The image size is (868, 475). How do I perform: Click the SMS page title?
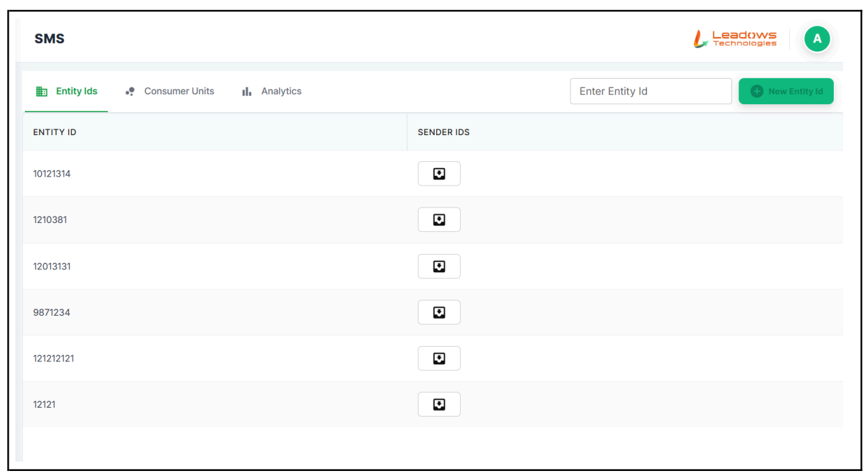[x=50, y=39]
